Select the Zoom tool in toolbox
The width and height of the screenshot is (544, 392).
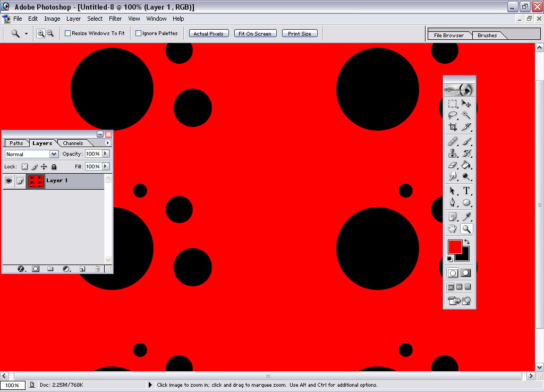[x=466, y=228]
